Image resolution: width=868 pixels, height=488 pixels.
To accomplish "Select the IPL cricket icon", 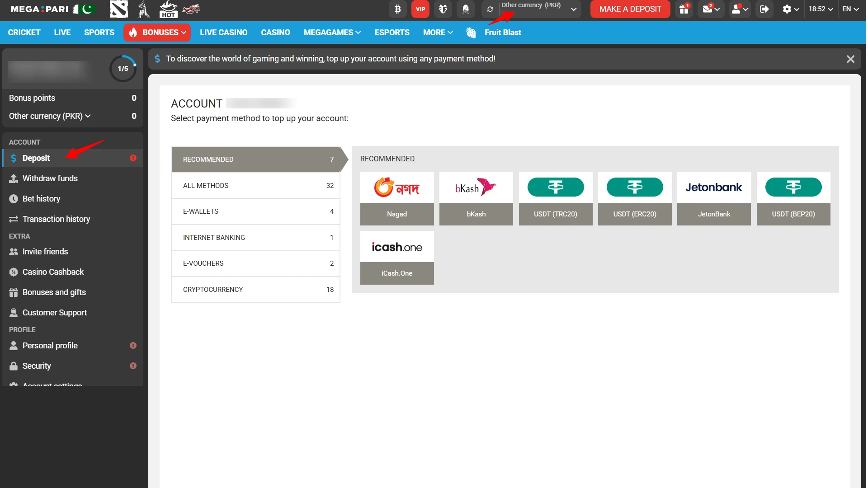I will click(143, 9).
